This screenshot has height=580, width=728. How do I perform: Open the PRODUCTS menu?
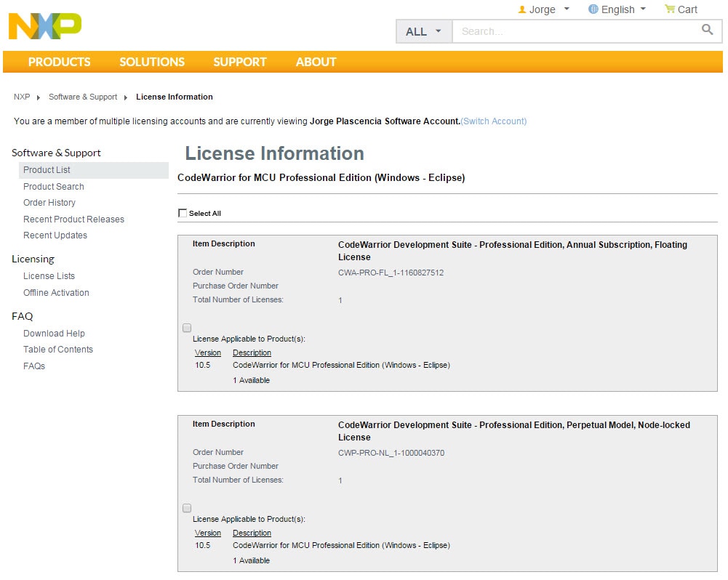click(x=60, y=62)
